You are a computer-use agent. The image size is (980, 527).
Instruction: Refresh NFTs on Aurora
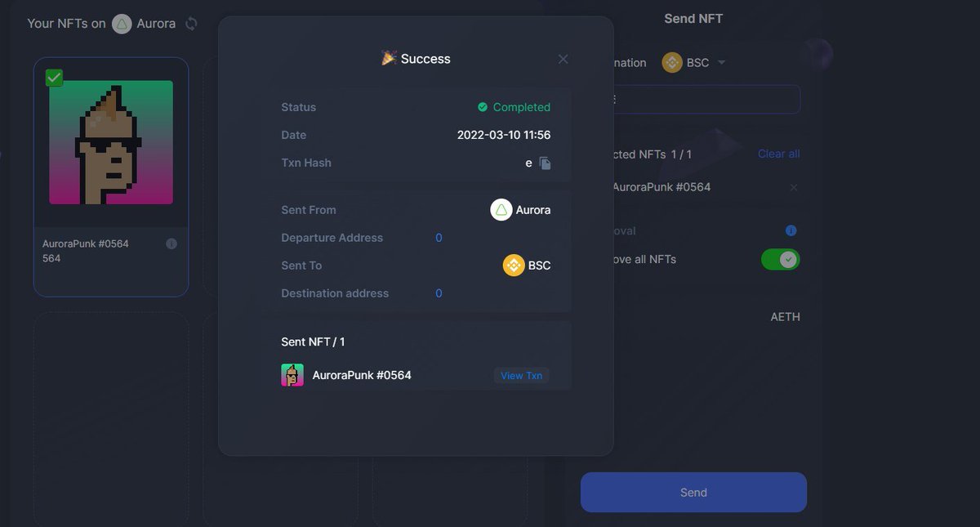(191, 24)
